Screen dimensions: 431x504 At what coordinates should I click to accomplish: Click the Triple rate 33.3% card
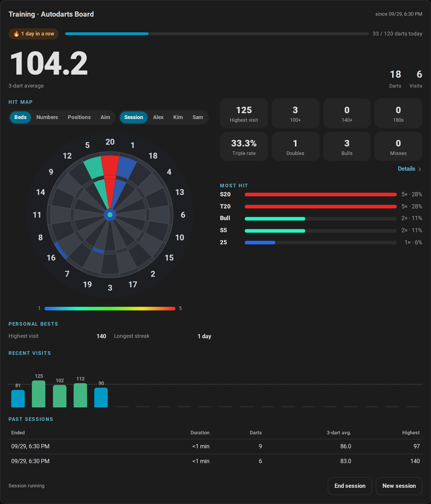click(x=244, y=146)
